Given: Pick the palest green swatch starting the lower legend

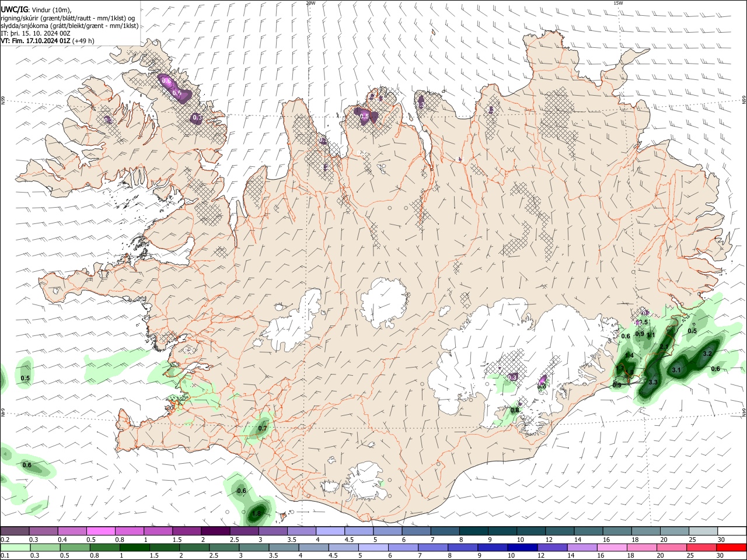Looking at the screenshot, I should [15, 548].
